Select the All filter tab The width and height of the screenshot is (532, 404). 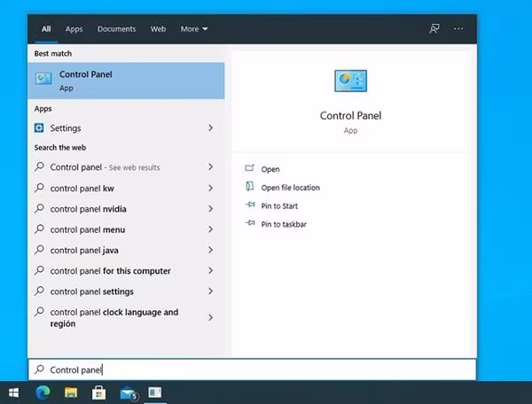[46, 29]
